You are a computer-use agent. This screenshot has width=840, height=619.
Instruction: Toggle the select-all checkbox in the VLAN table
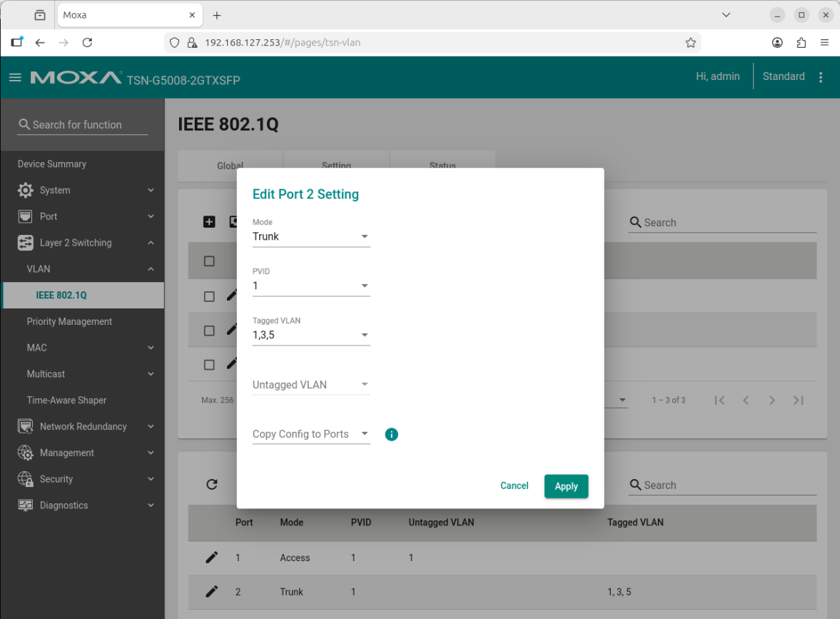[210, 260]
